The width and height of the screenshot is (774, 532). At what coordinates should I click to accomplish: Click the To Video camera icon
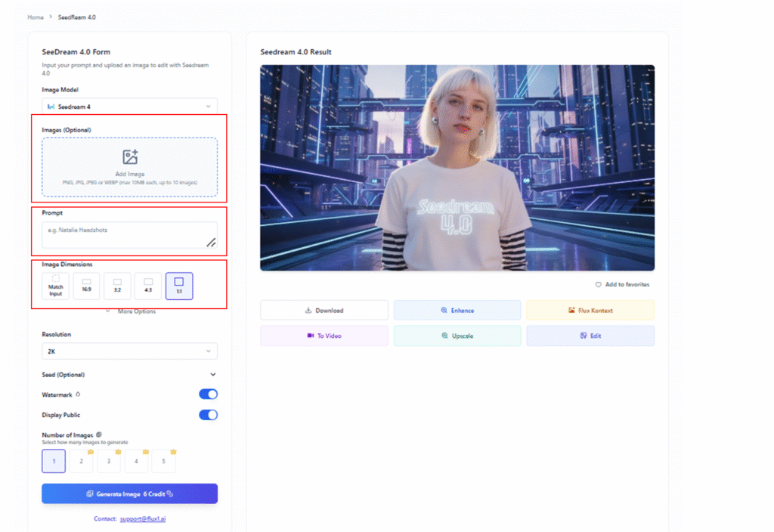[311, 336]
